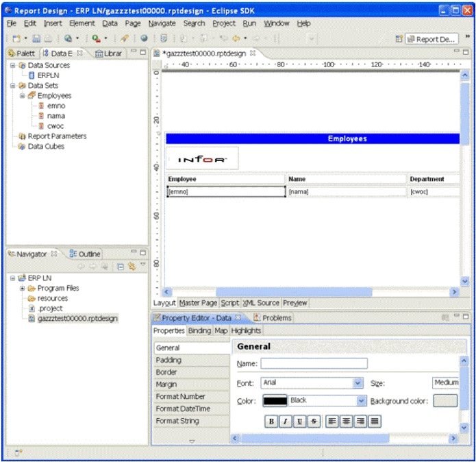
Task: Align text left in Property Editor
Action: pos(331,422)
